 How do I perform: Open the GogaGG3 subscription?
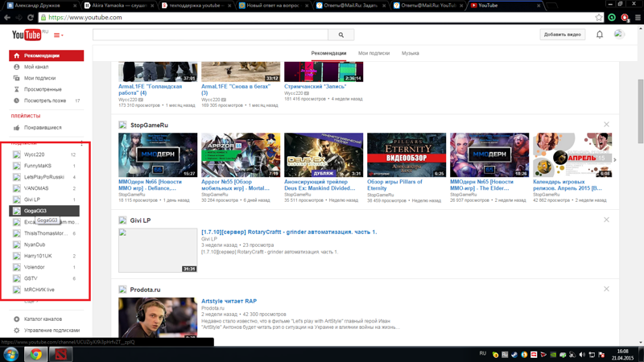coord(44,211)
